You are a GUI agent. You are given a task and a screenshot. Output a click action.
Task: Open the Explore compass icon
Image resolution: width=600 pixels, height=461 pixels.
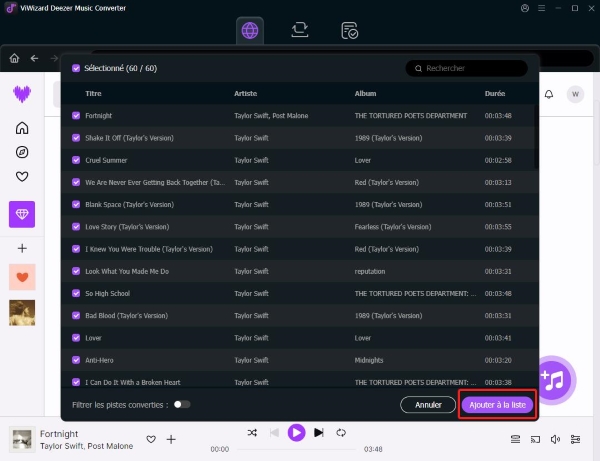coord(22,152)
